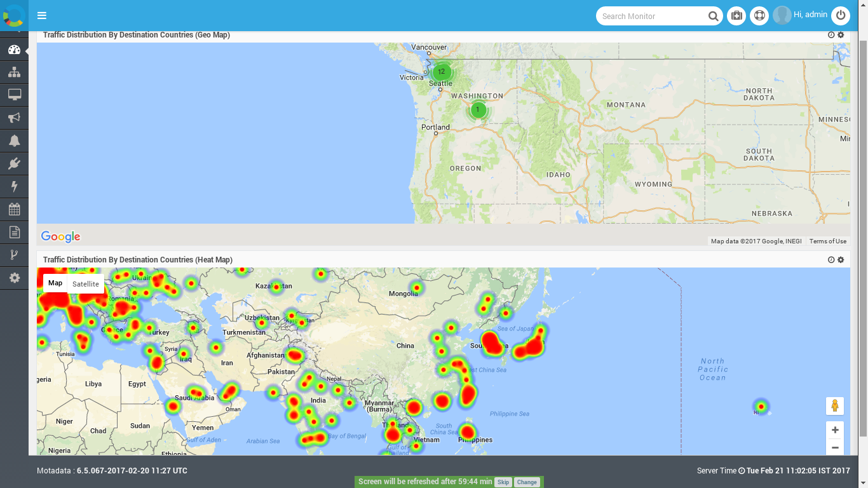This screenshot has height=488, width=868.
Task: Open the branch flow sidebar icon
Action: click(14, 255)
